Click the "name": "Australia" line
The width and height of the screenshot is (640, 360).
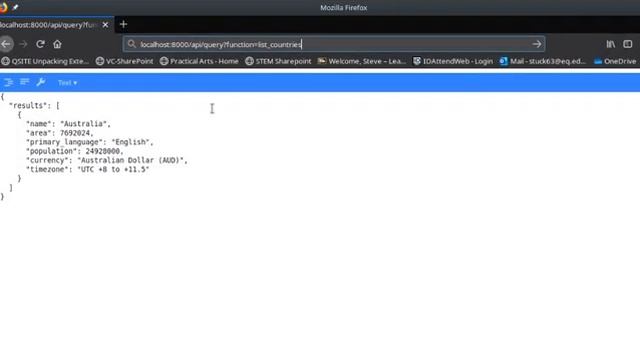(68, 124)
